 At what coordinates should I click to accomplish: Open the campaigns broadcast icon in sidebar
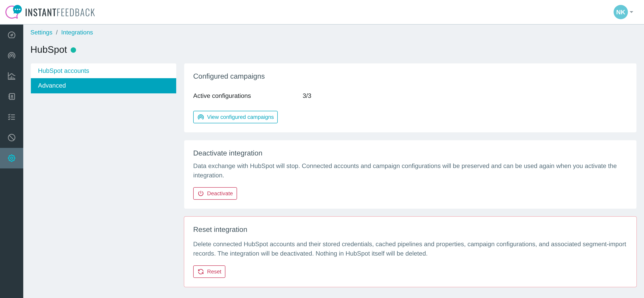pos(11,55)
